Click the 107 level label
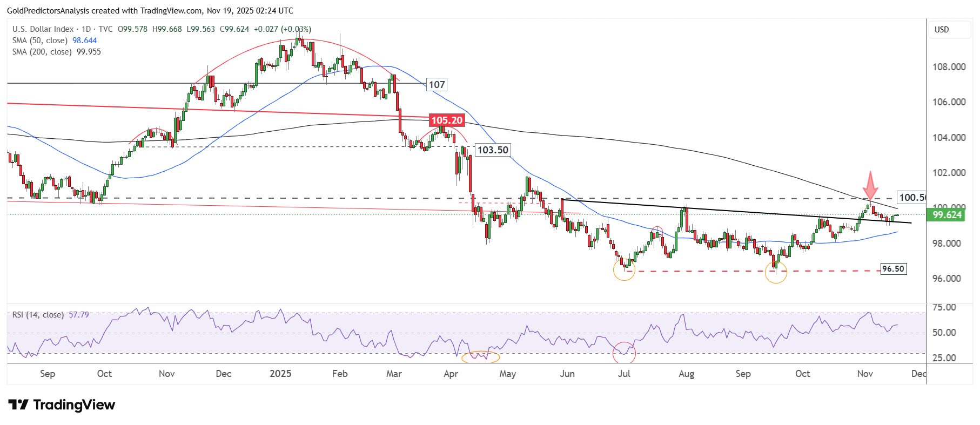This screenshot has height=425, width=980. tap(437, 85)
